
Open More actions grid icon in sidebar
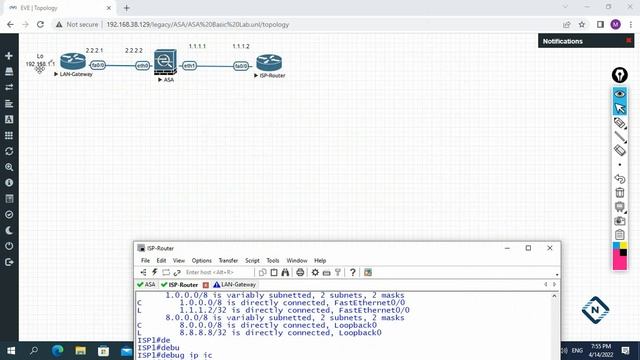tap(9, 135)
